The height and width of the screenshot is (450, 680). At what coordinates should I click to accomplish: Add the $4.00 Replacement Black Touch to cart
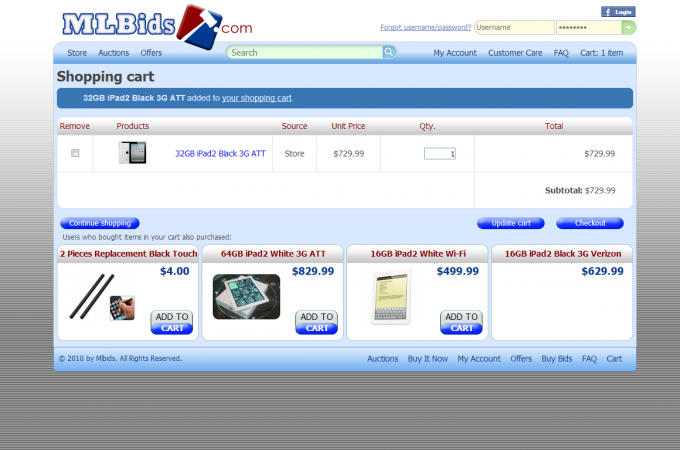pos(172,323)
